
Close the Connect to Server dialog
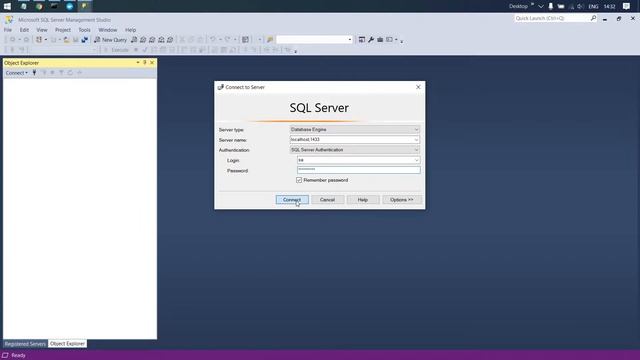pyautogui.click(x=418, y=87)
